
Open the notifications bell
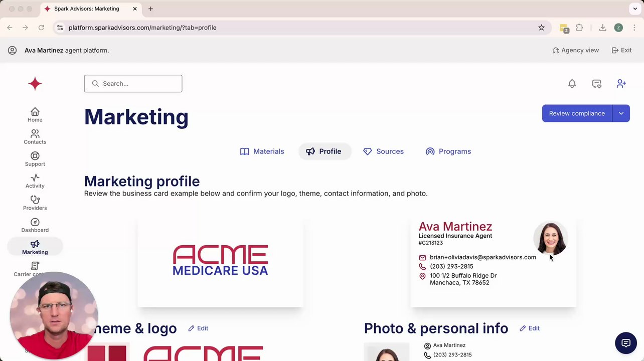(572, 84)
